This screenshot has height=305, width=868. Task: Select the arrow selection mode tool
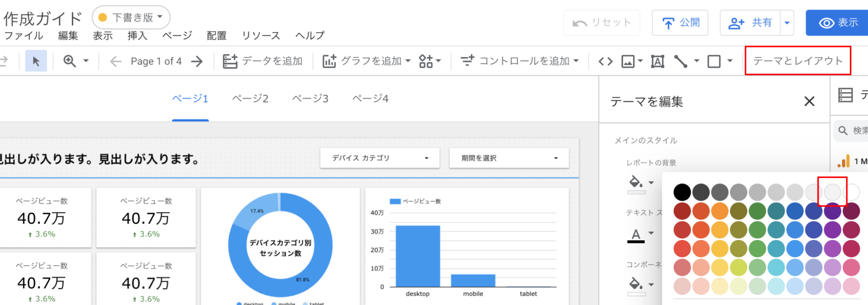click(x=36, y=61)
